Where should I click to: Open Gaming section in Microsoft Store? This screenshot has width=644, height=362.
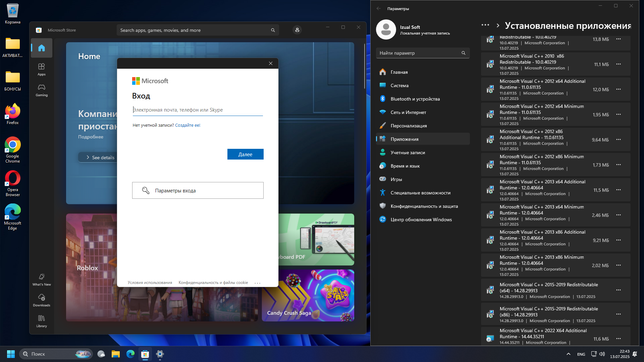coord(42,90)
